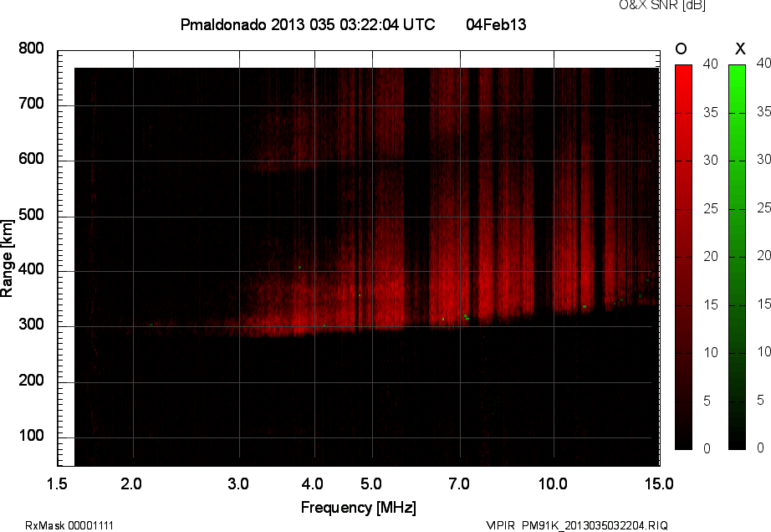Click the 5.0 frequency axis label
771x532 pixels.
[x=371, y=483]
